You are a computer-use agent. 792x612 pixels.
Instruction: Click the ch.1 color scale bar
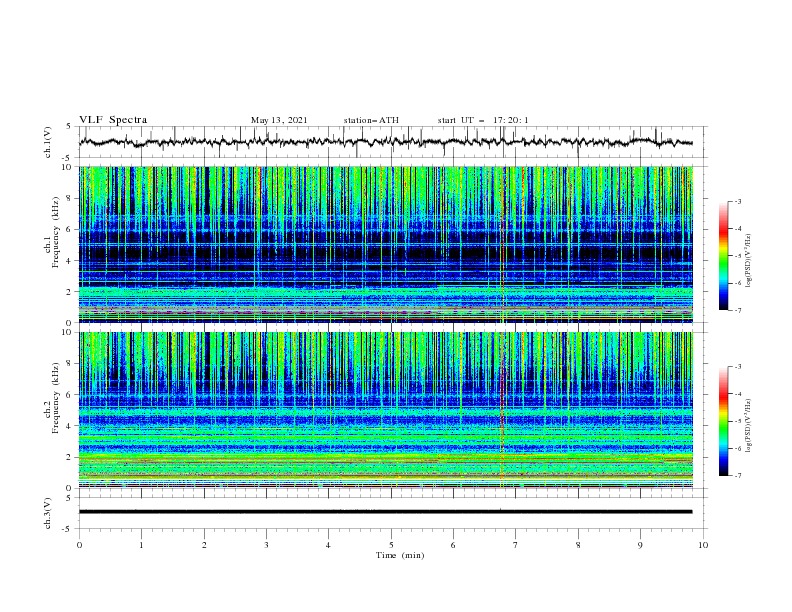[724, 255]
